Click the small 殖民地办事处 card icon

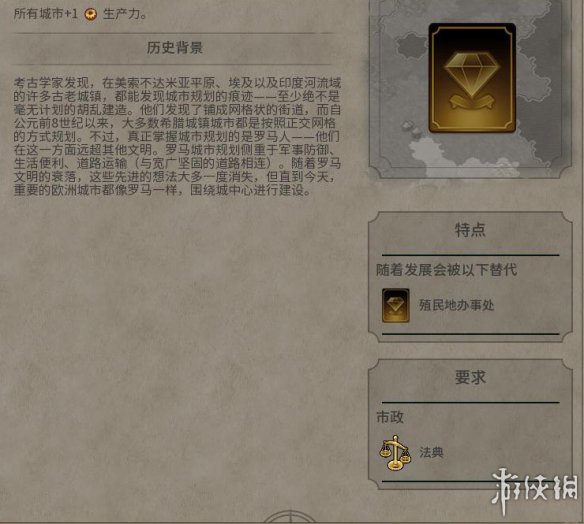(x=396, y=305)
